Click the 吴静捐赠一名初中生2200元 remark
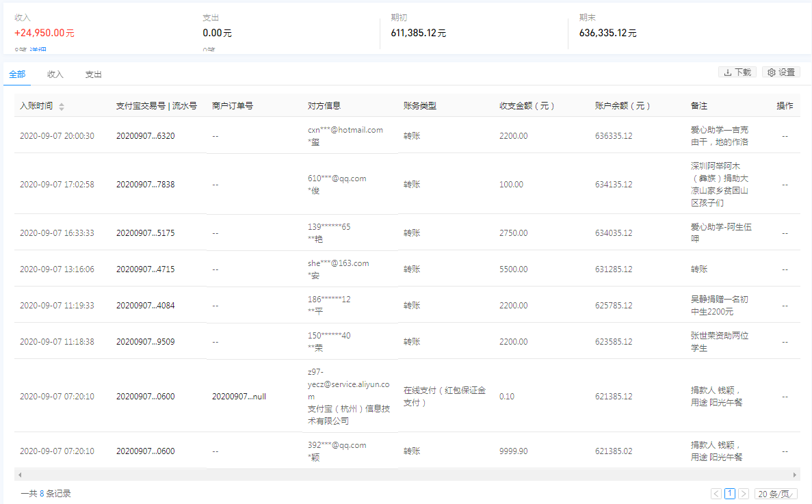Screen dimensions: 812x504 (x=719, y=305)
